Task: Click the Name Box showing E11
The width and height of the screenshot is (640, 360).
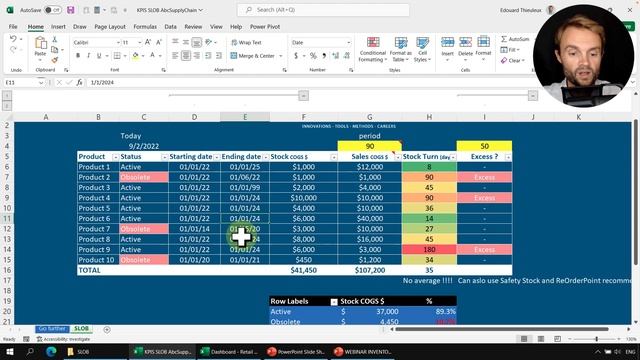Action: point(23,82)
